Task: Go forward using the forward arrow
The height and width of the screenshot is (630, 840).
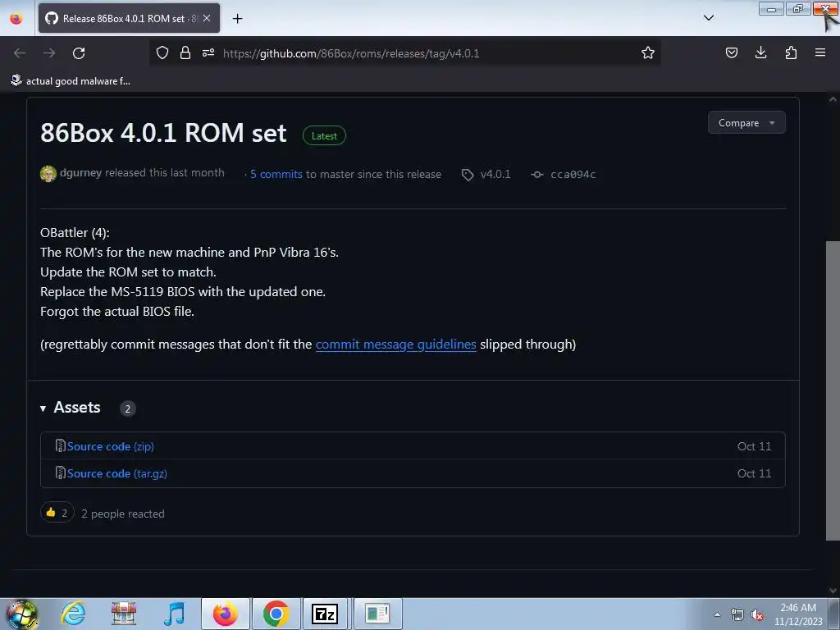Action: tap(49, 53)
